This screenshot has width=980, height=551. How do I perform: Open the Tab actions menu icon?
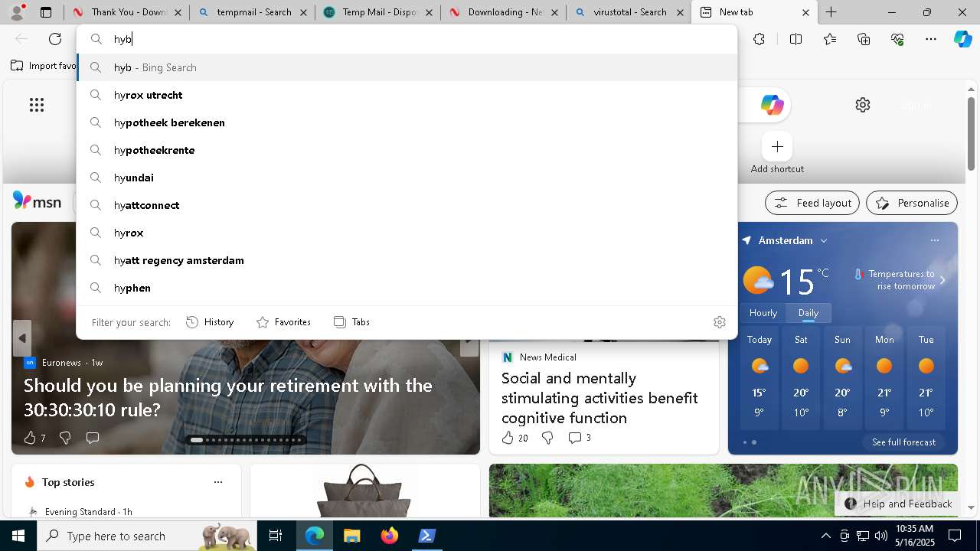[x=46, y=12]
